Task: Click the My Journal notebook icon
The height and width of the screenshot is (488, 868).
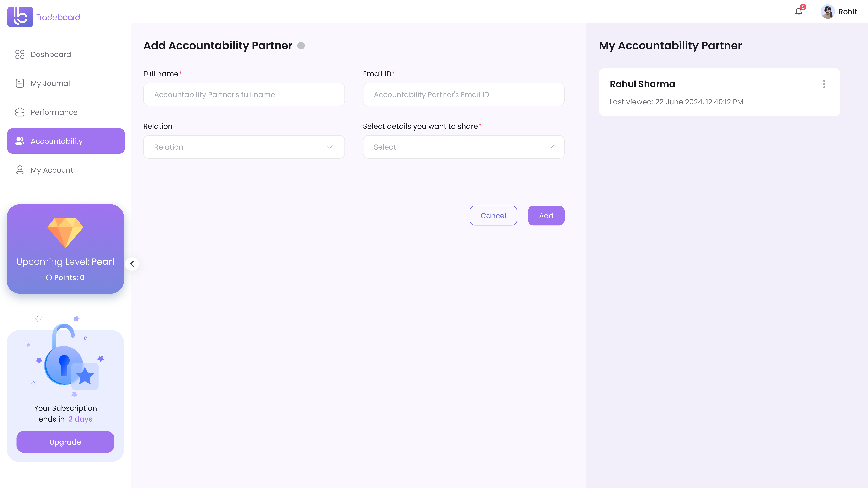Action: point(20,83)
